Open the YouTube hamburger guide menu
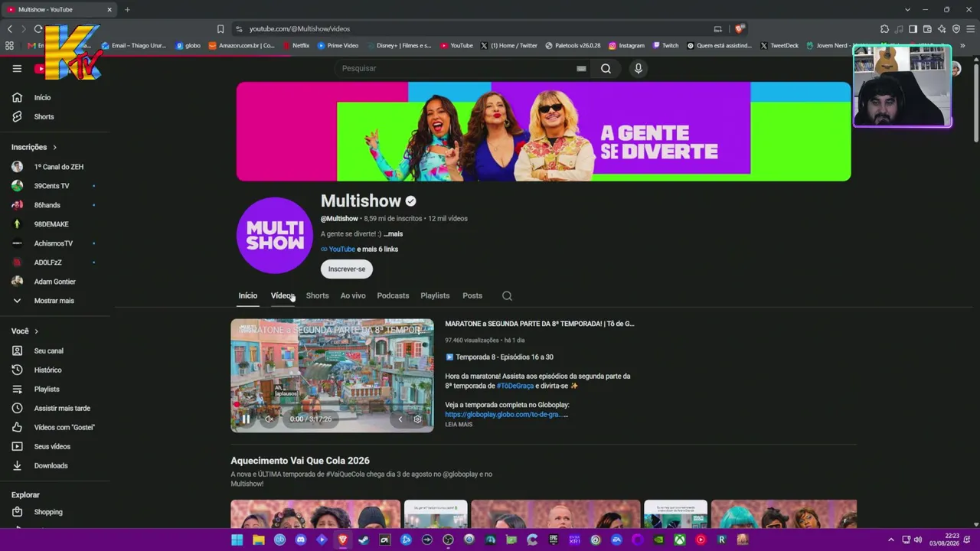This screenshot has height=551, width=980. tap(17, 68)
